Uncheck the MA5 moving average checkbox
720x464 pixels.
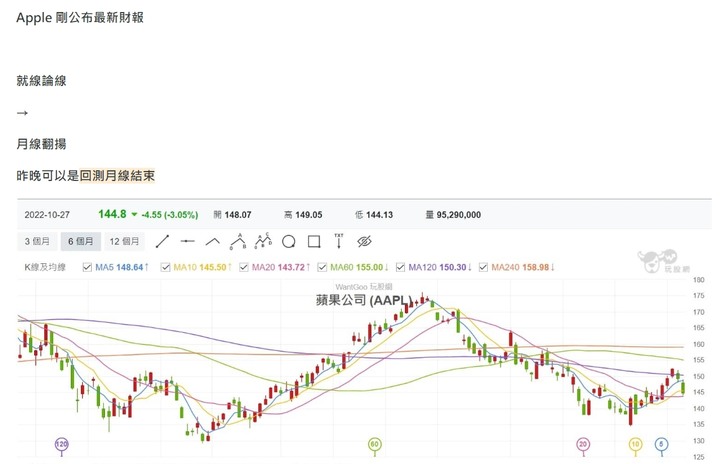coord(87,267)
